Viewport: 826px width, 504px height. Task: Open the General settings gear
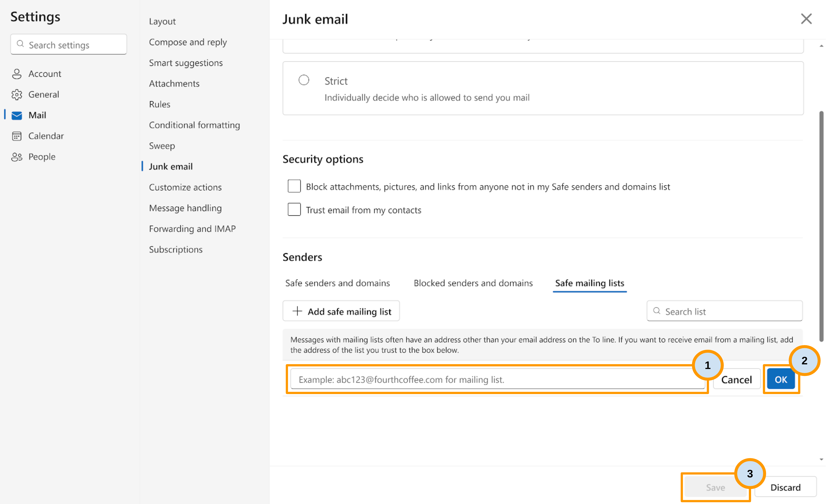17,95
